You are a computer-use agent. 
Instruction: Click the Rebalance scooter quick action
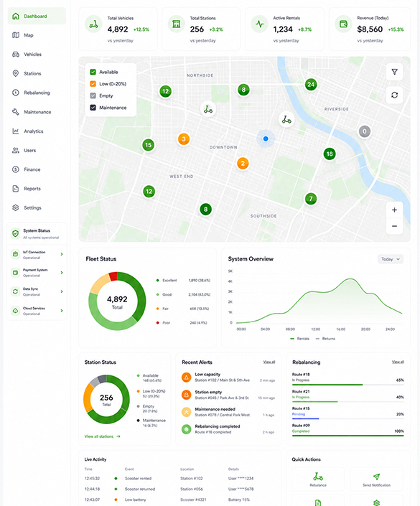pos(318,479)
